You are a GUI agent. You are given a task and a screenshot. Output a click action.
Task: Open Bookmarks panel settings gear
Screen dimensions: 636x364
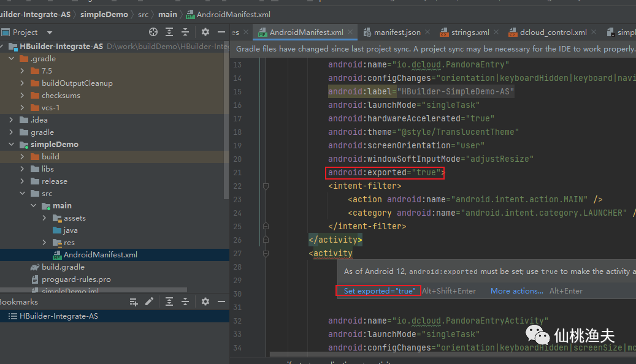click(205, 301)
